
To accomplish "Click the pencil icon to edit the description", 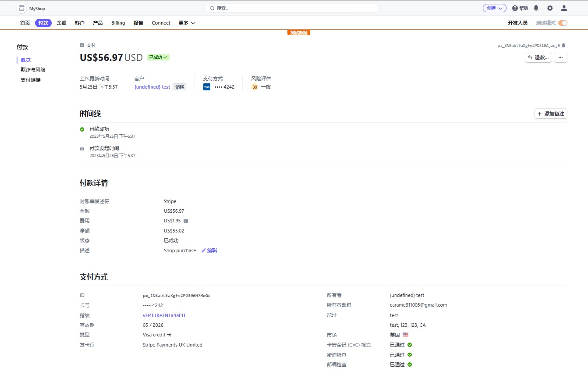I will 204,250.
